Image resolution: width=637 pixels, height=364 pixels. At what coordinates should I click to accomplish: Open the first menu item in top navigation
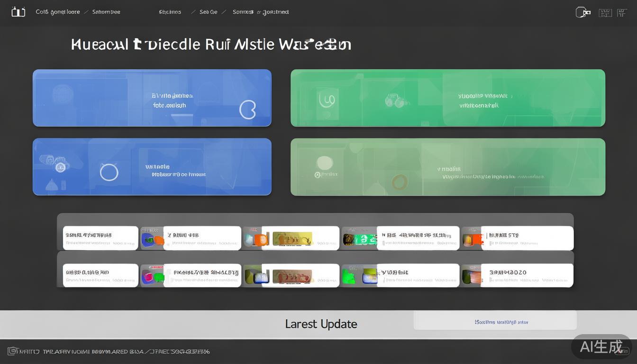click(57, 12)
